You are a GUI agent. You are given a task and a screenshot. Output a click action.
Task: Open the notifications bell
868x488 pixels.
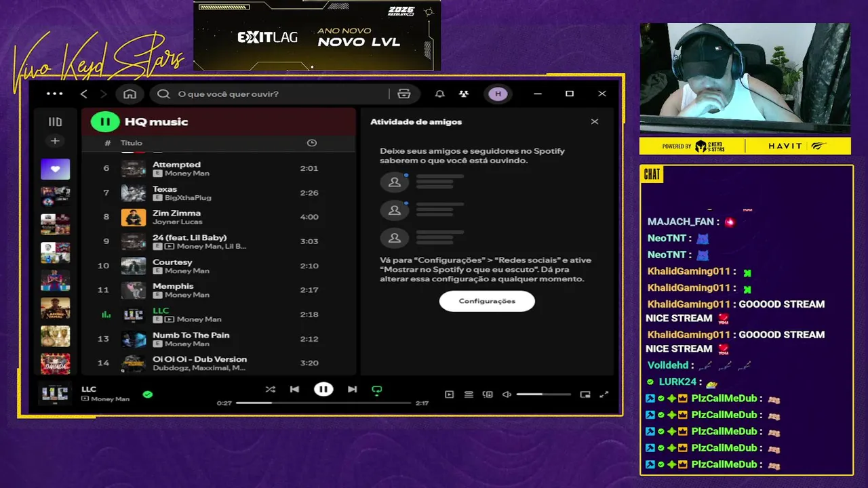point(439,94)
